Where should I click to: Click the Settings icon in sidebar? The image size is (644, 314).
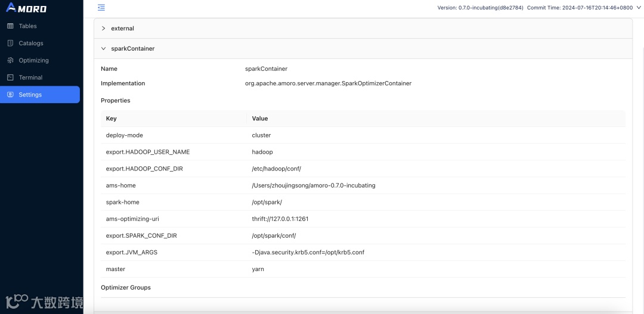tap(10, 95)
